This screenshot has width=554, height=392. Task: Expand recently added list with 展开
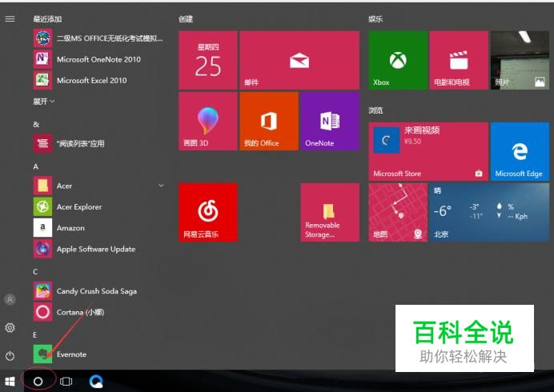point(44,102)
